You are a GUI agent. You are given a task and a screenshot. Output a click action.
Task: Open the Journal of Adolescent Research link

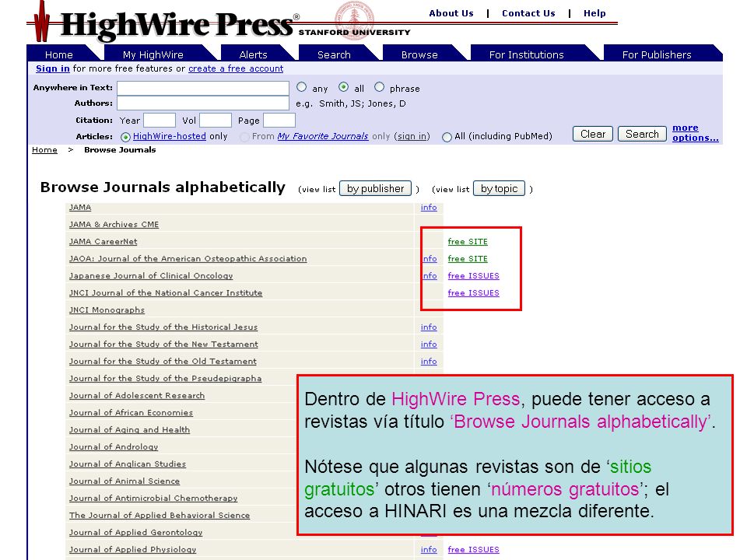pos(137,396)
